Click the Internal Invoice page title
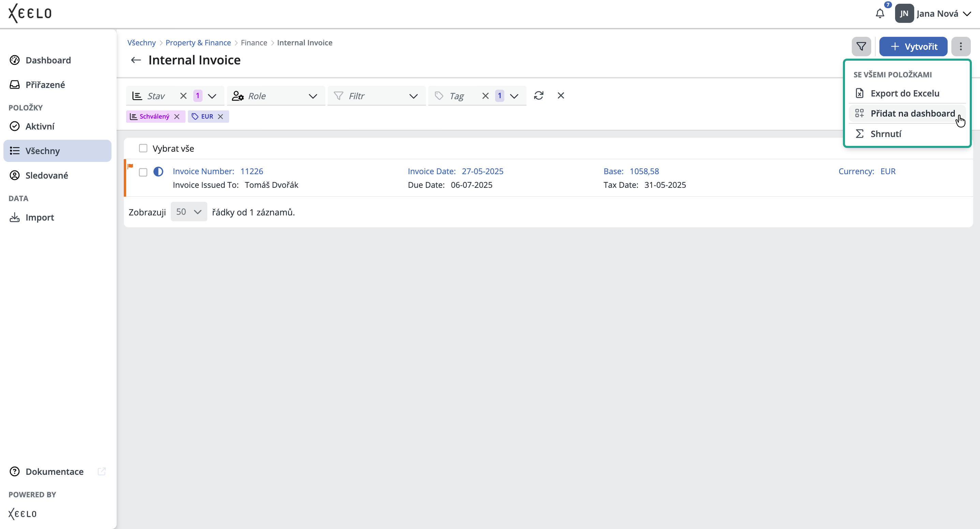 tap(194, 60)
